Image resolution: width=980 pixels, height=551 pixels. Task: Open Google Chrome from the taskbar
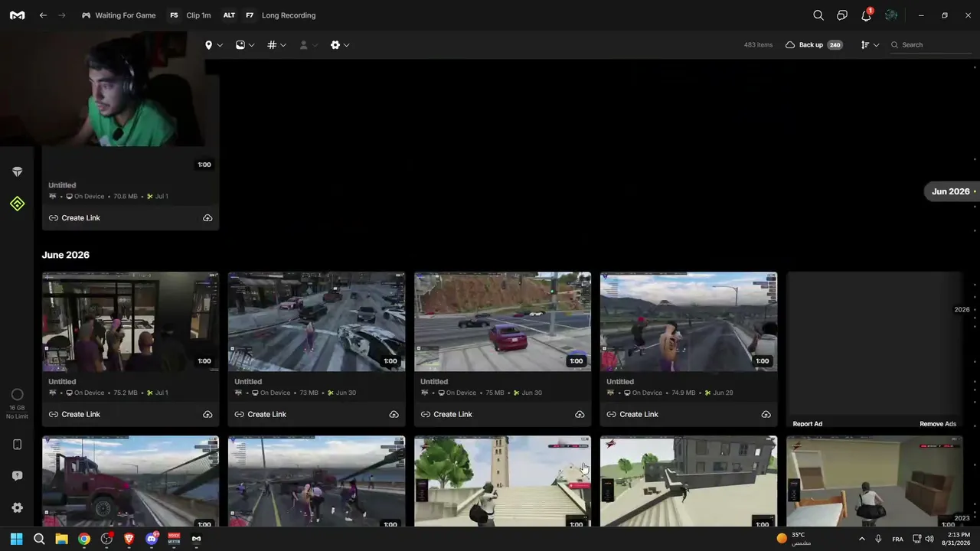point(84,539)
